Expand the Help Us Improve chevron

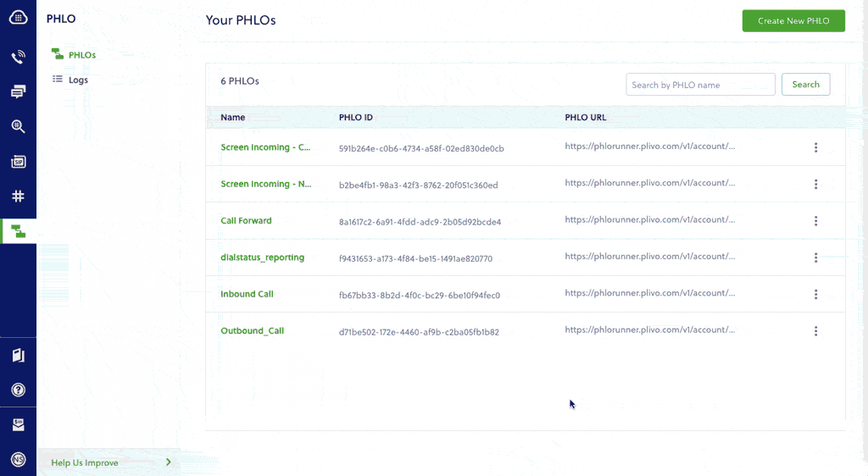169,462
